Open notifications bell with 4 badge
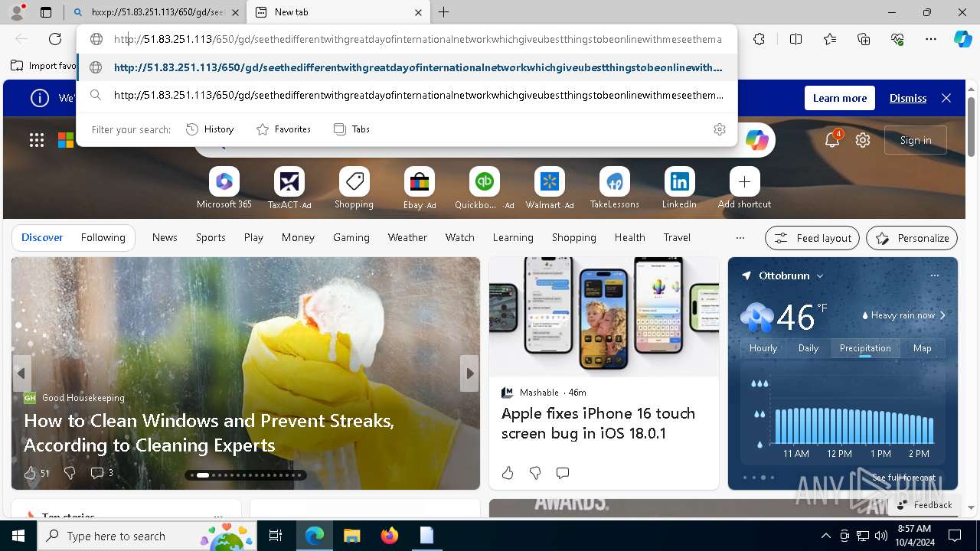 [x=832, y=139]
